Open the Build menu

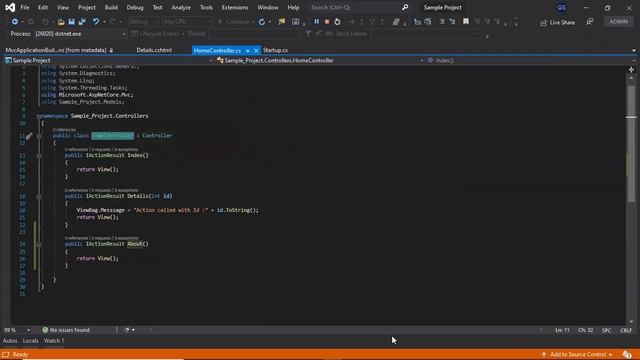[111, 7]
